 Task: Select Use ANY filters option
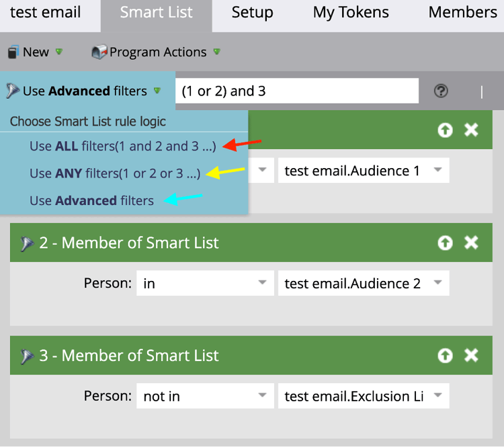pos(114,173)
